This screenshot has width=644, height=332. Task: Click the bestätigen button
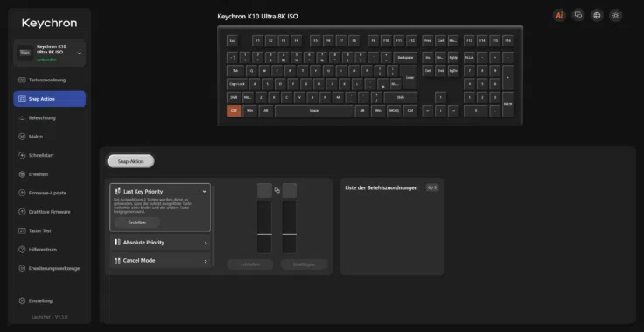point(304,265)
